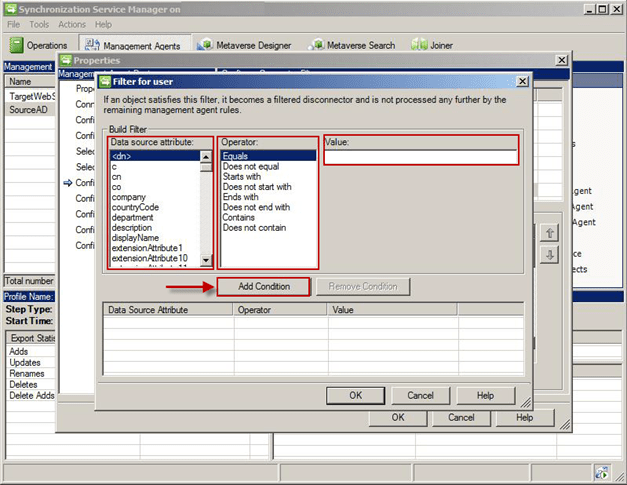Close the Filter for user dialog
The height and width of the screenshot is (485, 627).
pos(522,81)
